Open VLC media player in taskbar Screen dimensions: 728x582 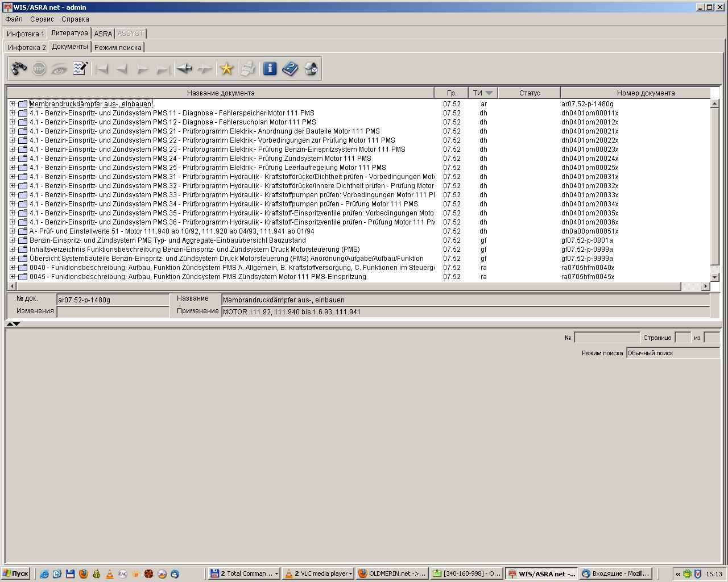click(318, 573)
